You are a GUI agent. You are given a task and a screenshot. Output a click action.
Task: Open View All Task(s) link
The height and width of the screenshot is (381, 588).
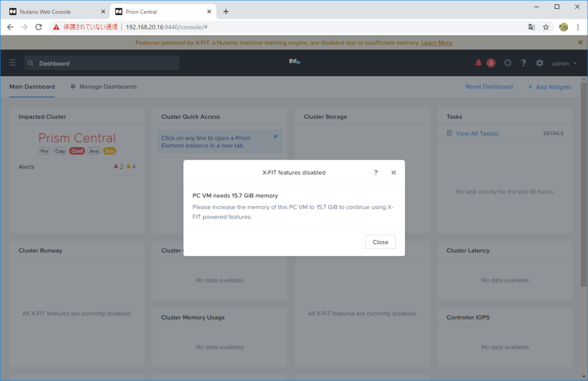click(x=477, y=133)
